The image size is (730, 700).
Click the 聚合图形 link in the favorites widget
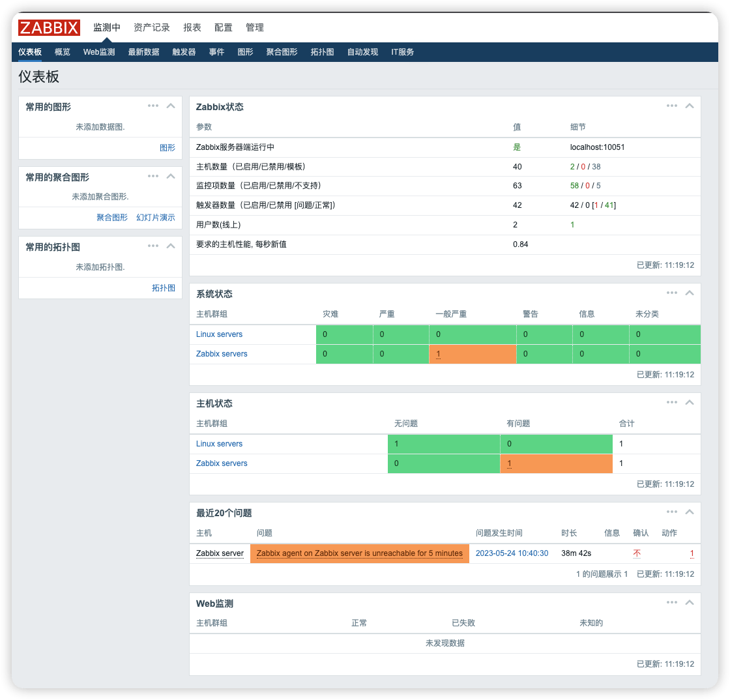[x=111, y=218]
